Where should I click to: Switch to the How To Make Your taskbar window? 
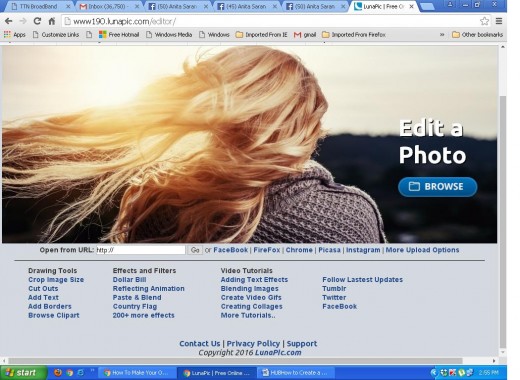tap(137, 373)
